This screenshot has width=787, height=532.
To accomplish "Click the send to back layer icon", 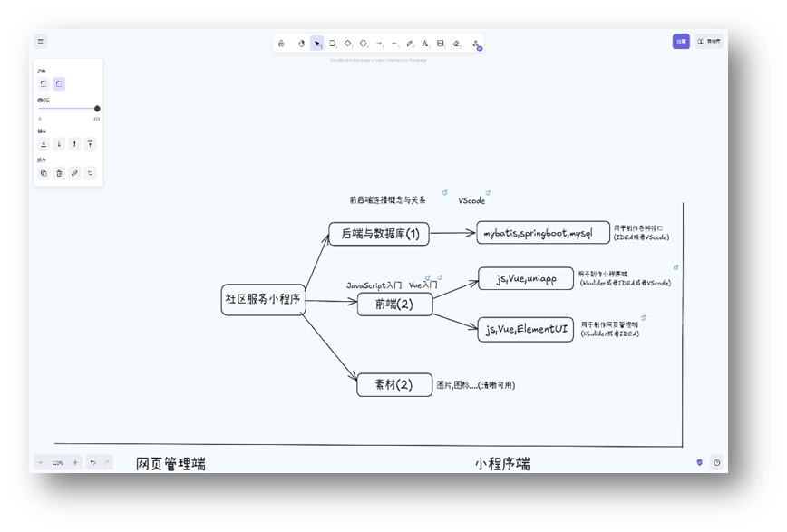I will pyautogui.click(x=43, y=144).
